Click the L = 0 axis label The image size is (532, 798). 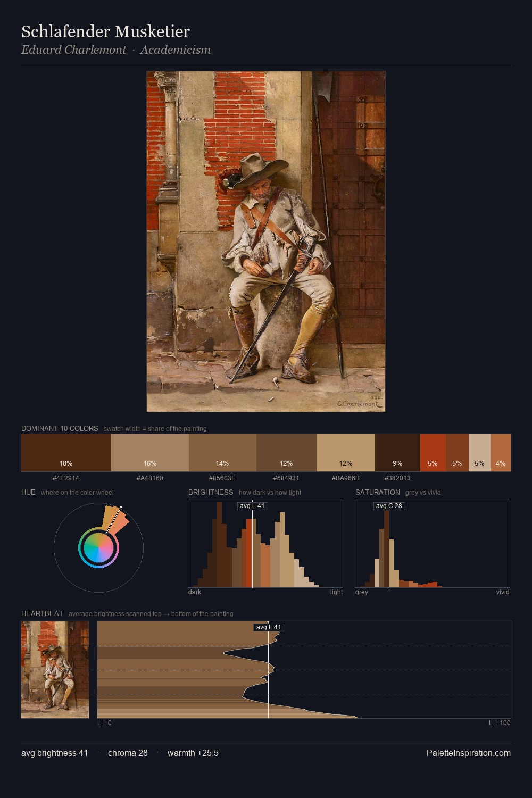[104, 723]
